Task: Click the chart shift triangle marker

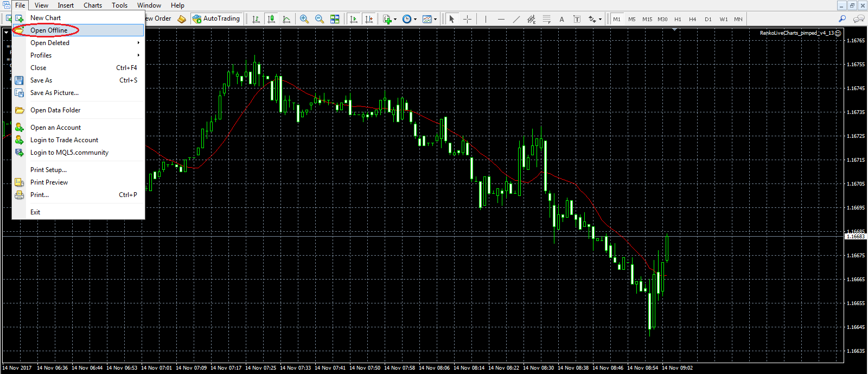Action: 674,30
